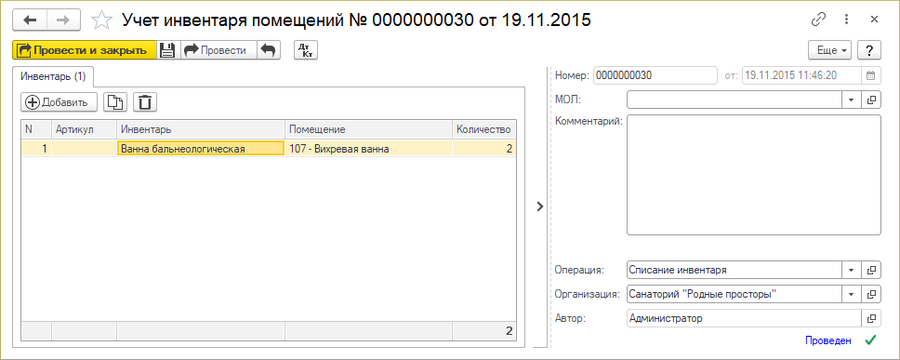Delete the selected inventory row
Viewport: 900px width, 360px height.
[x=145, y=103]
